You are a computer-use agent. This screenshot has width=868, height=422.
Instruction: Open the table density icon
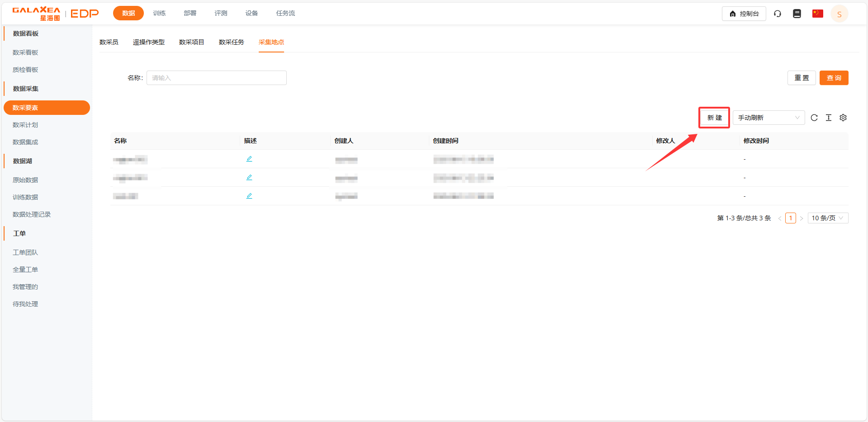828,118
